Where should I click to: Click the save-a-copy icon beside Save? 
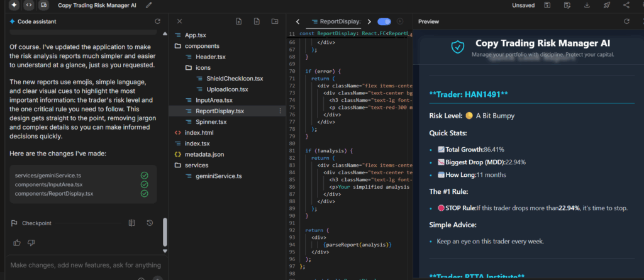(567, 5)
